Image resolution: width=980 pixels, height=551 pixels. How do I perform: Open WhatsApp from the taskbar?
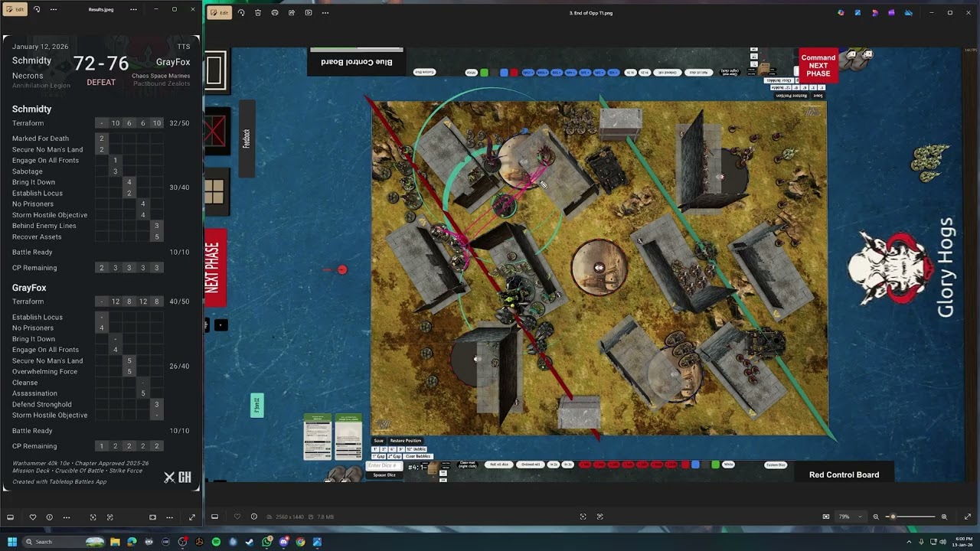pos(266,542)
